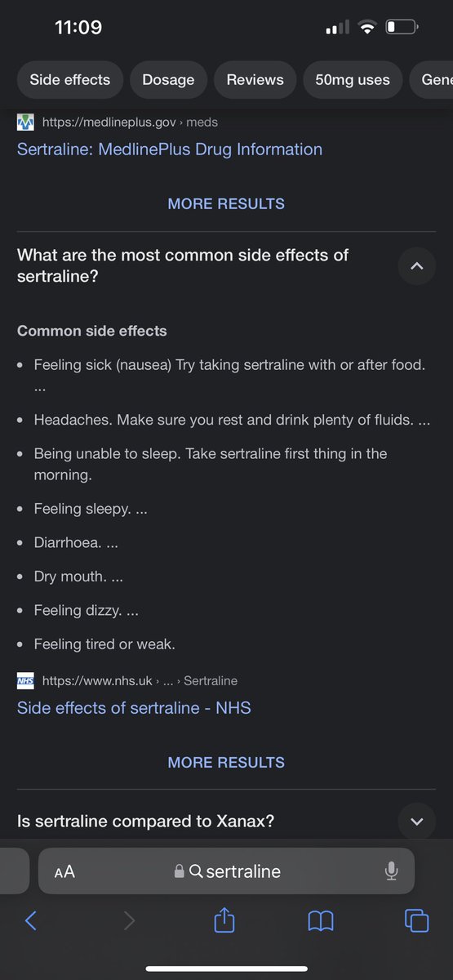Viewport: 453px width, 980px height.
Task: Collapse the common side effects question
Action: click(417, 266)
